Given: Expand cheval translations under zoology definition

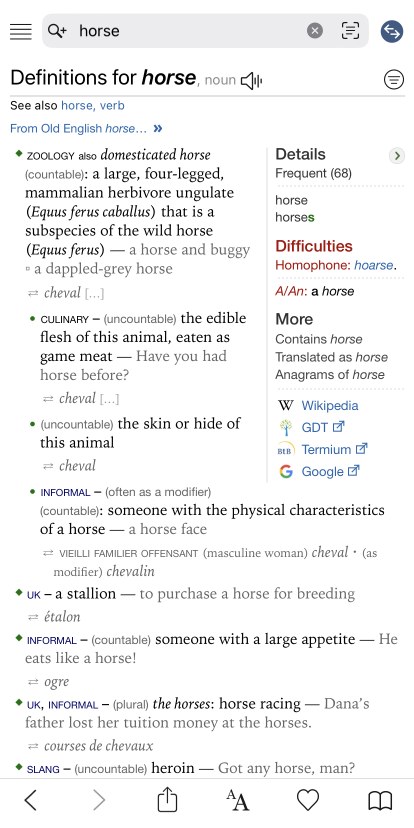Looking at the screenshot, I should tap(95, 293).
